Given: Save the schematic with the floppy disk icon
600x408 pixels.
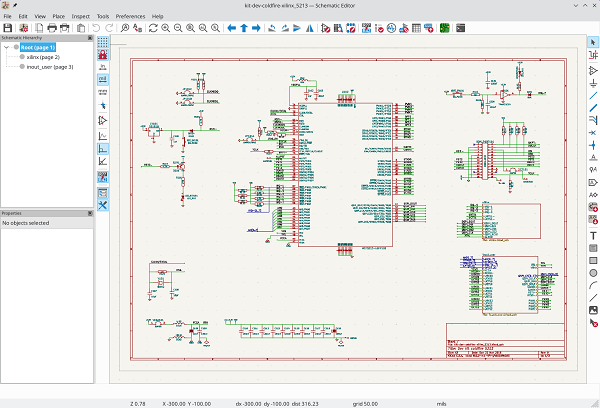Looking at the screenshot, I should pos(8,28).
